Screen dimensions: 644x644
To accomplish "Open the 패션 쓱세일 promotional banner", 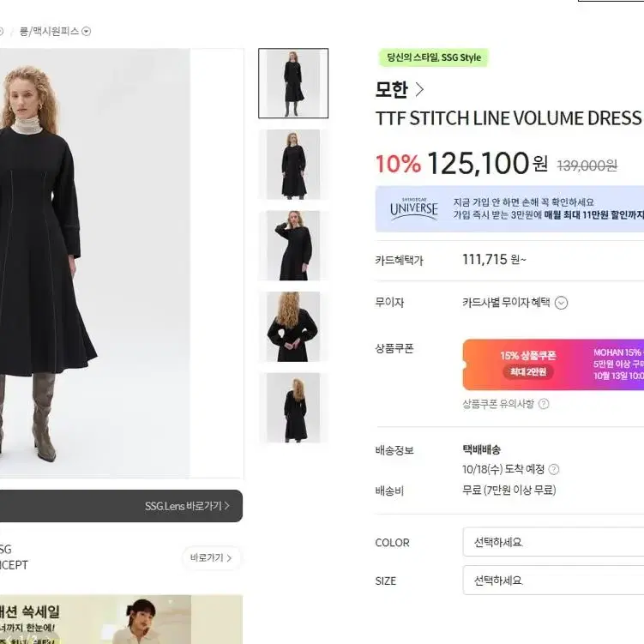I will (121, 619).
